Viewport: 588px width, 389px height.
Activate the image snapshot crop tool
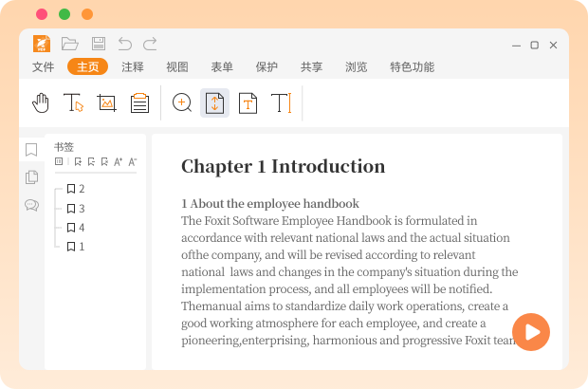106,102
